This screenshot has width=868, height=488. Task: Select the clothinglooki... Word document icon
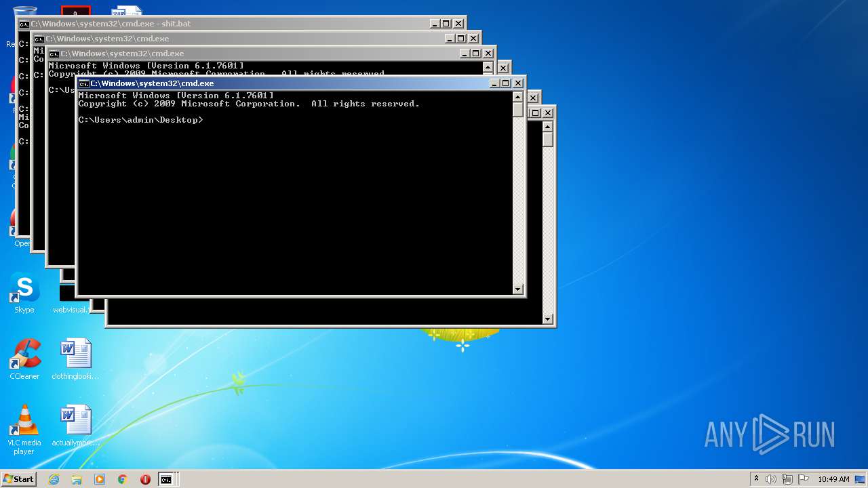75,359
